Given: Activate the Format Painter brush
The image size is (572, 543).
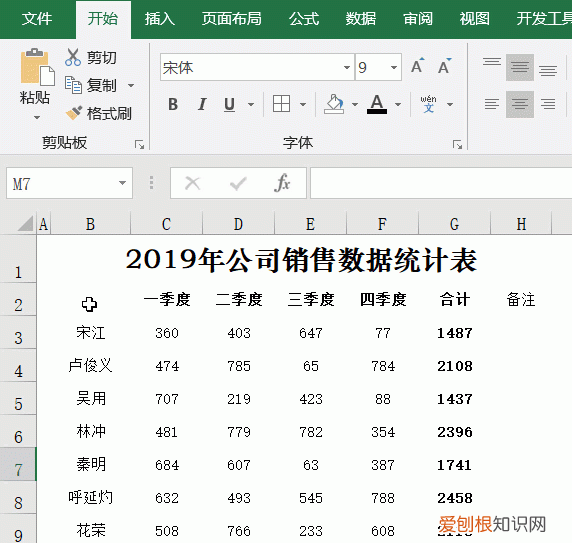Looking at the screenshot, I should click(74, 113).
